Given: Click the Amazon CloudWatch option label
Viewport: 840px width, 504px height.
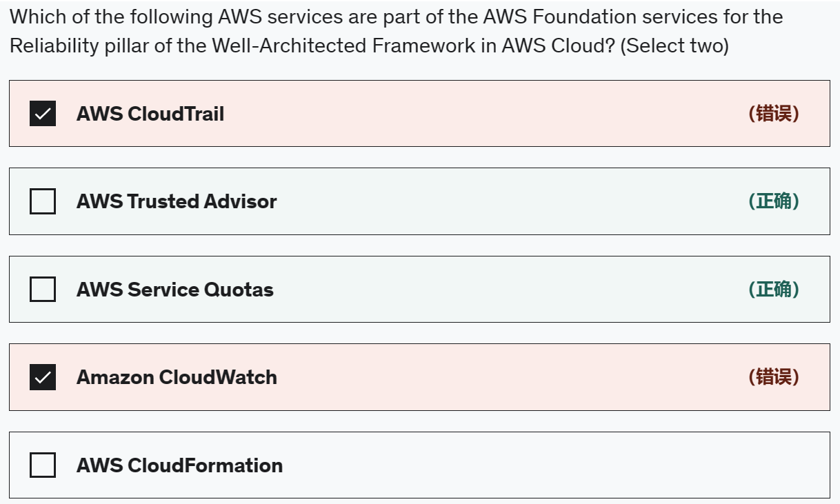Looking at the screenshot, I should (177, 377).
